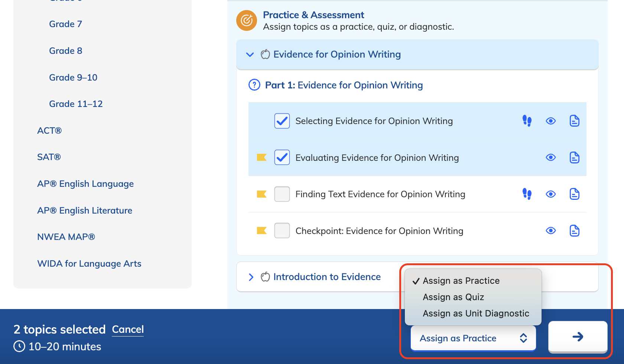This screenshot has width=624, height=364.
Task: Select Grade 8 in the sidebar
Action: tap(65, 51)
